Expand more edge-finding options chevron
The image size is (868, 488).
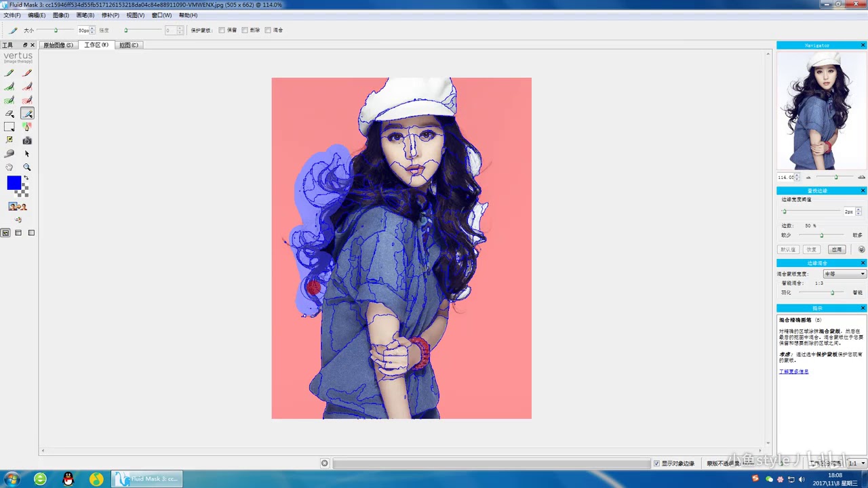click(x=861, y=249)
